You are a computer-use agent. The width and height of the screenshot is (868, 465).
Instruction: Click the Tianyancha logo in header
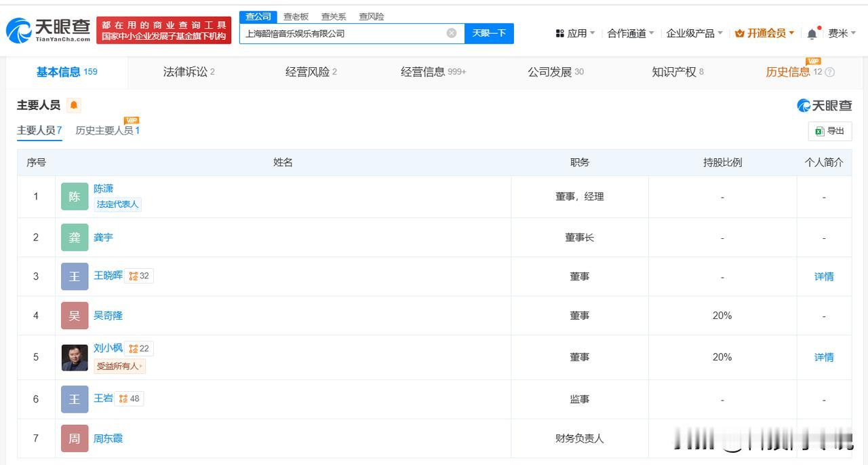point(48,30)
